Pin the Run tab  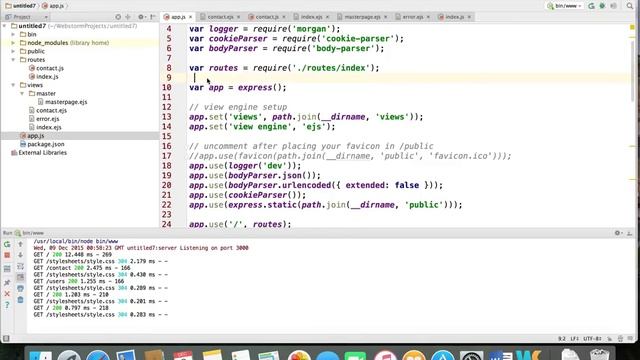coord(7,282)
